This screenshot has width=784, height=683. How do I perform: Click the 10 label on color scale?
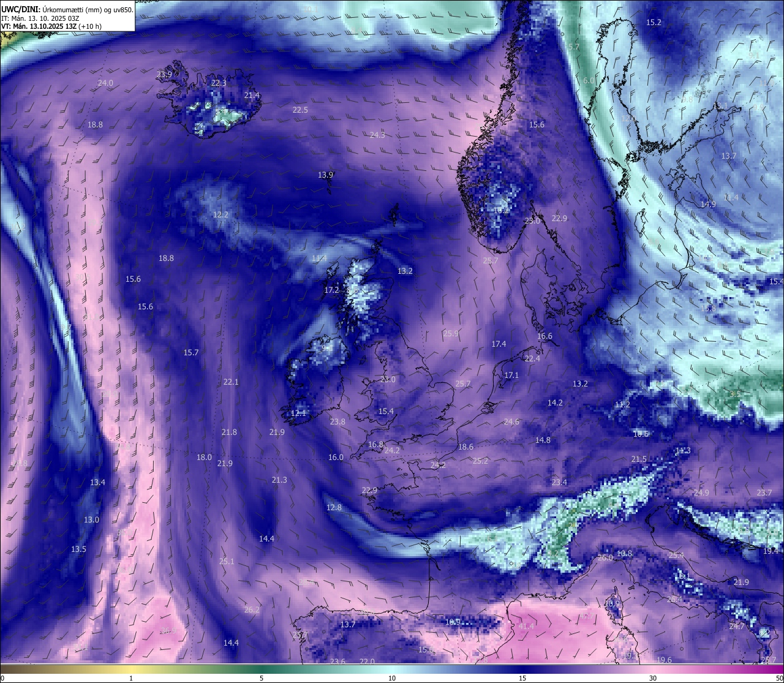392,678
